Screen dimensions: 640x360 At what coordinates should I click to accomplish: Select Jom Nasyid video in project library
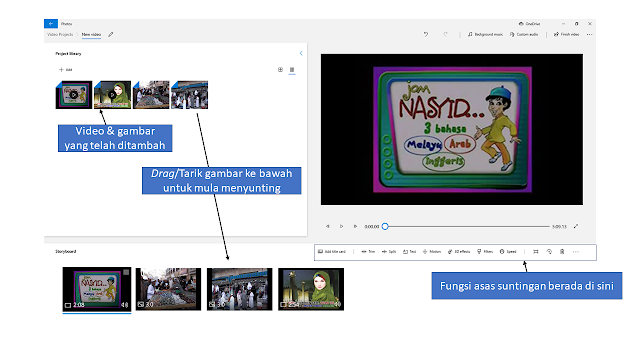74,95
